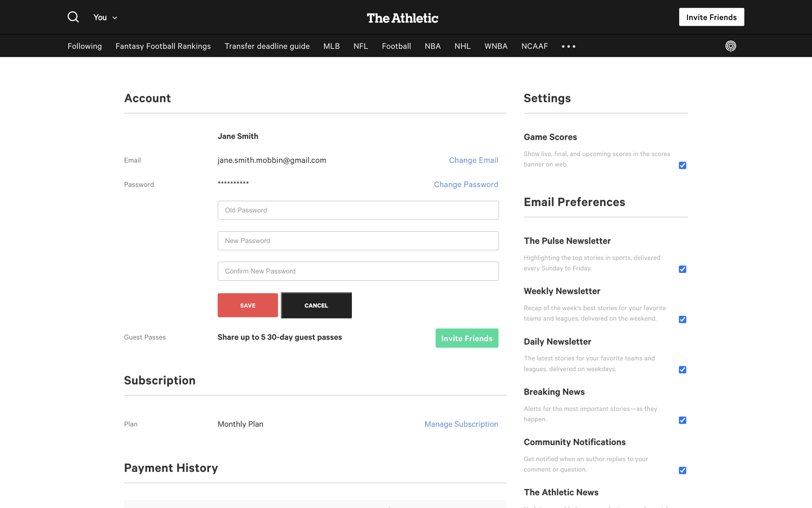Uncheck the Game Scores checkbox

click(682, 165)
